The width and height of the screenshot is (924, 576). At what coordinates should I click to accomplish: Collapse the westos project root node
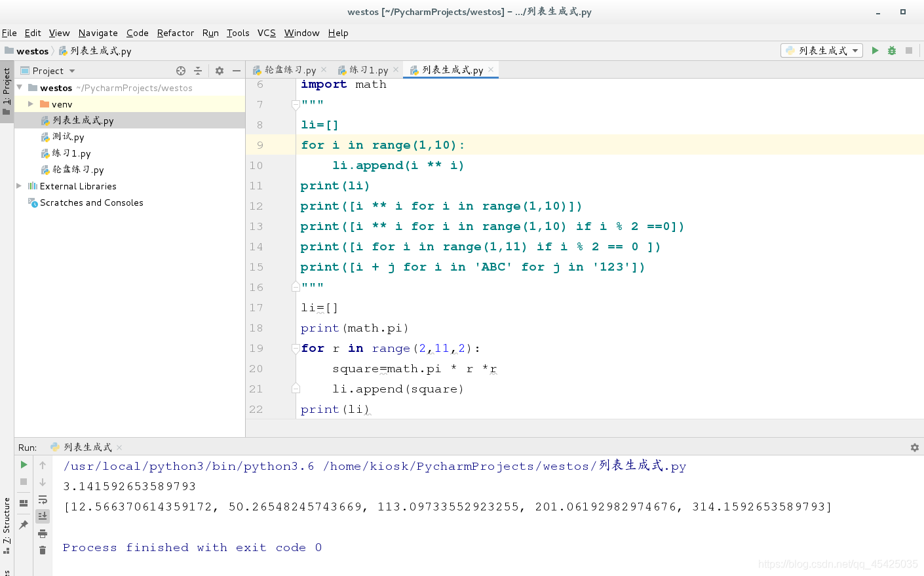click(20, 87)
